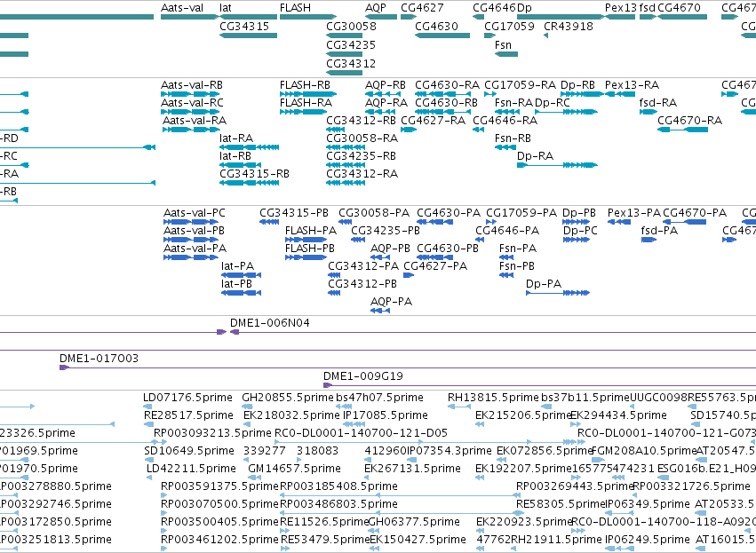Open transcript Aats-val-RB
Image resolution: width=756 pixels, height=553 pixels.
coord(192,85)
